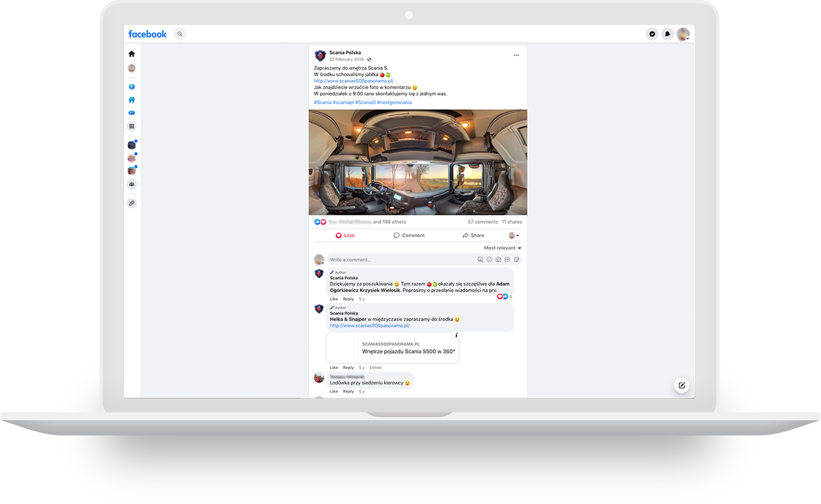Open the info icon on the link preview
821x504 pixels.
(456, 335)
